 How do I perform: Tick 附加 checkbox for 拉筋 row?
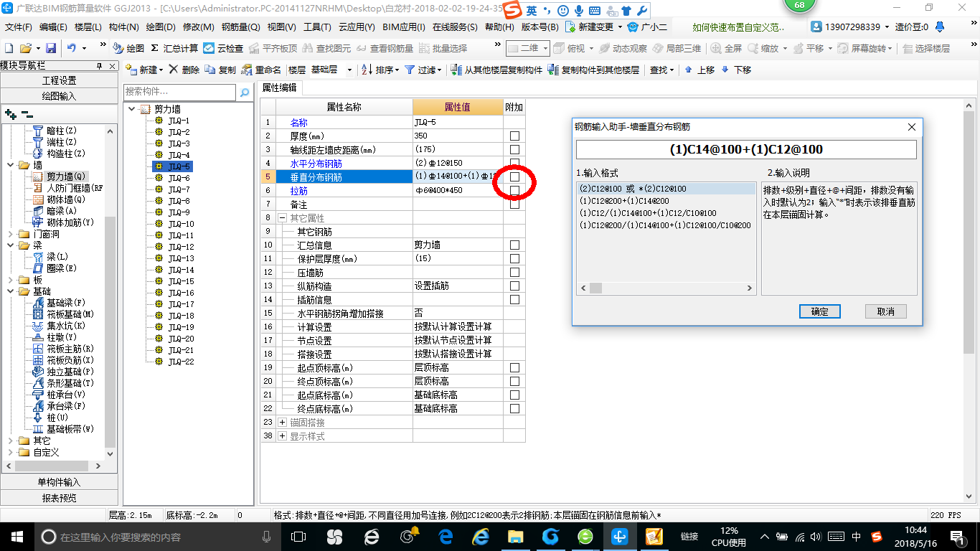click(x=514, y=190)
